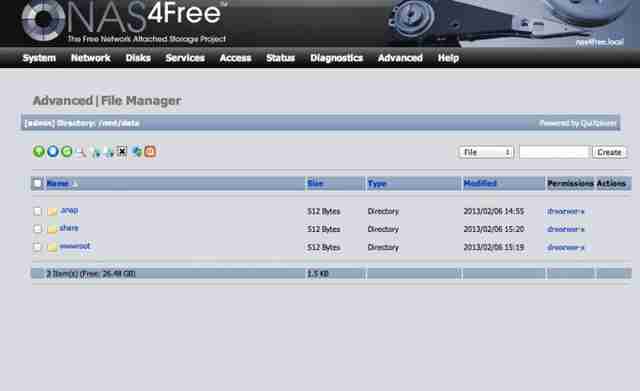
Task: Open the Access menu
Action: point(235,58)
